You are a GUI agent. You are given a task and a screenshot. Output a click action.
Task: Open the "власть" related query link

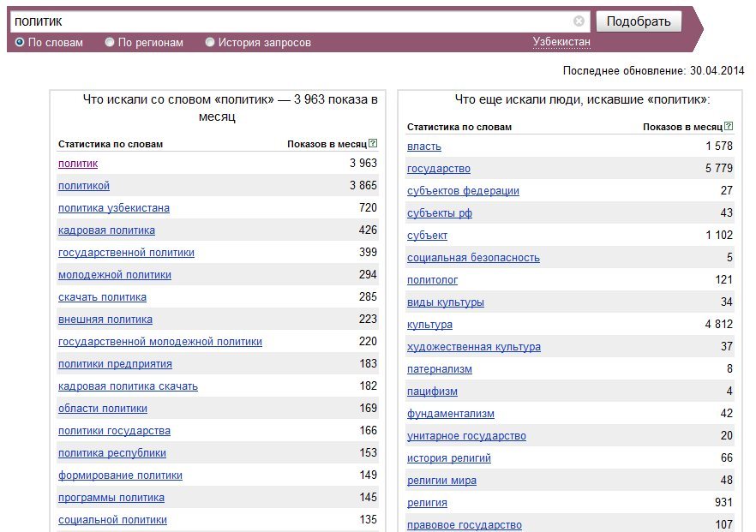(423, 146)
